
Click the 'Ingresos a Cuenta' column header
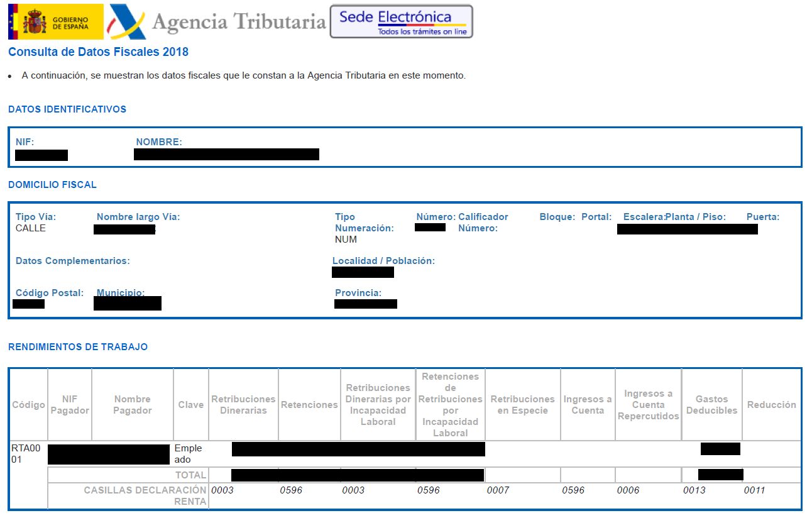point(588,405)
